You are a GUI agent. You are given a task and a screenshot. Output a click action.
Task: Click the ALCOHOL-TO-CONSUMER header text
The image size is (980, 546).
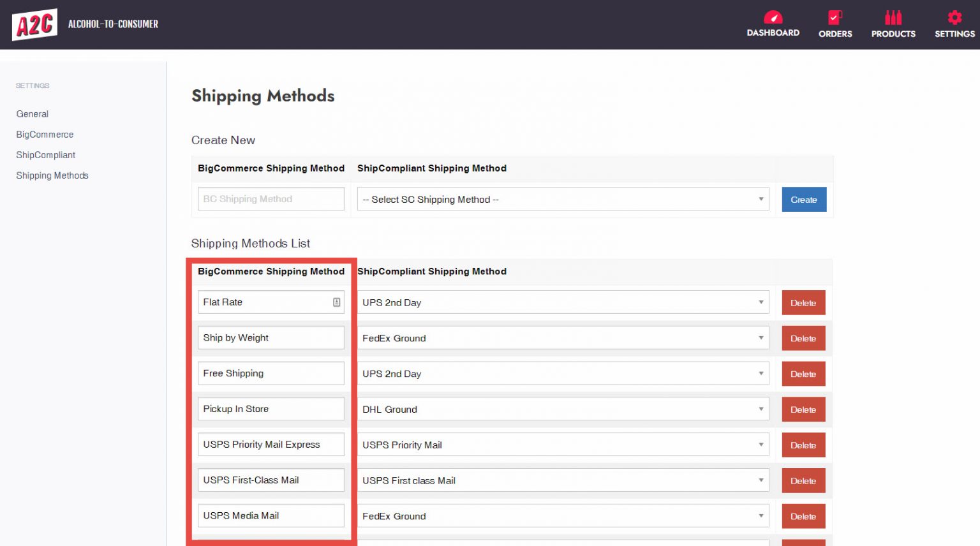(113, 24)
